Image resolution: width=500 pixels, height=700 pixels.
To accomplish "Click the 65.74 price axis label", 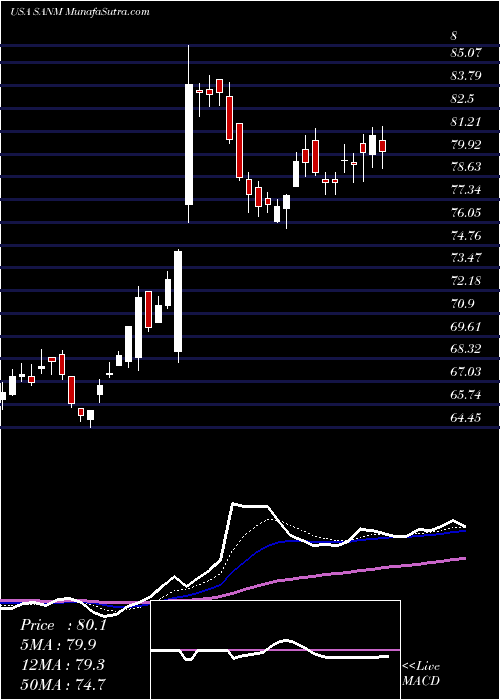I will 467,395.
